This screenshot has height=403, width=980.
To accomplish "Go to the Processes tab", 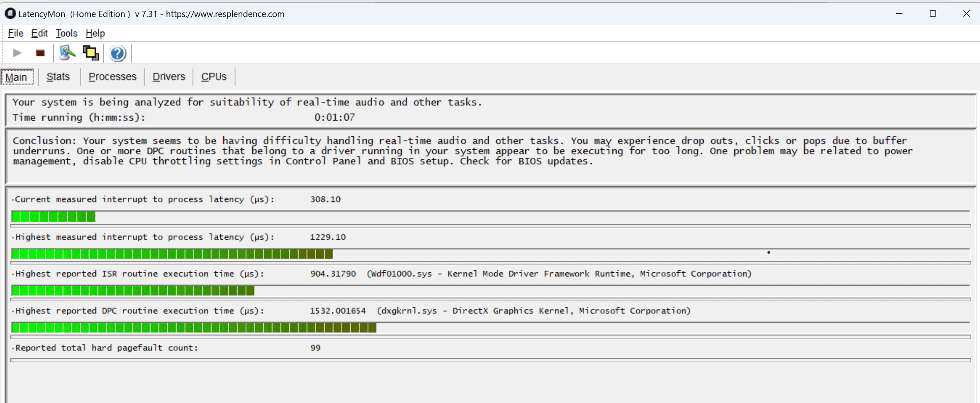I will pyautogui.click(x=112, y=77).
